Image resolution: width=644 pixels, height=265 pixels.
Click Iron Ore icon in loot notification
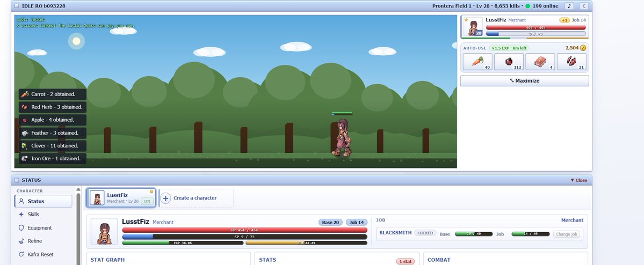click(25, 158)
